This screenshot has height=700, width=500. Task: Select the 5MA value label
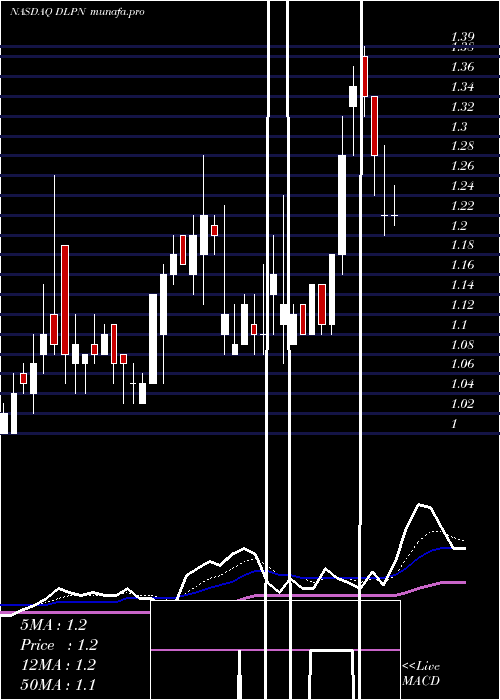tap(54, 625)
